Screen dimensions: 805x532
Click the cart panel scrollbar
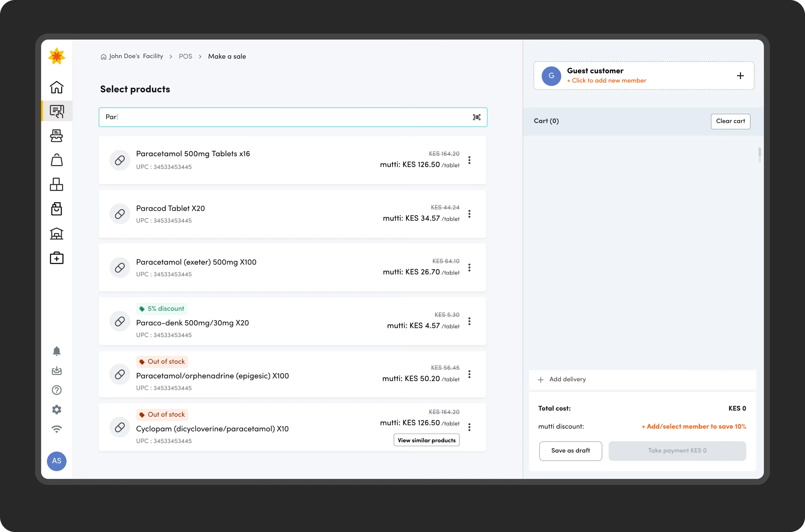(759, 155)
